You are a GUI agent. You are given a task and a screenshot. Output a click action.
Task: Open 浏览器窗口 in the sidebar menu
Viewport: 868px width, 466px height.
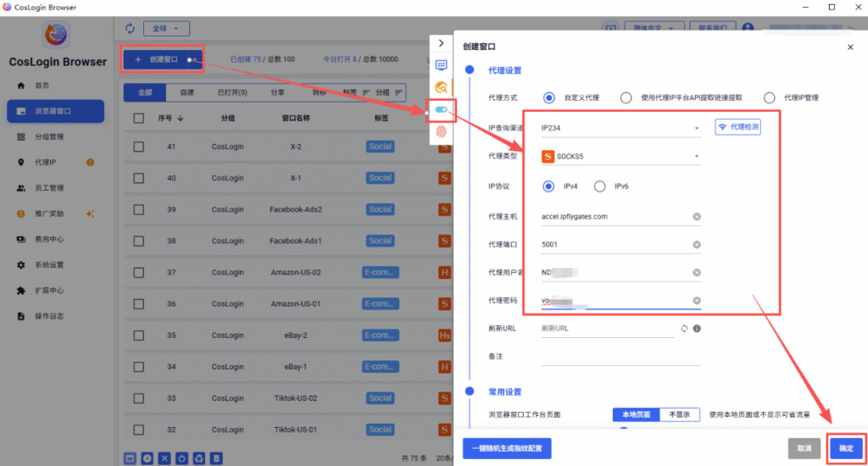tap(55, 111)
